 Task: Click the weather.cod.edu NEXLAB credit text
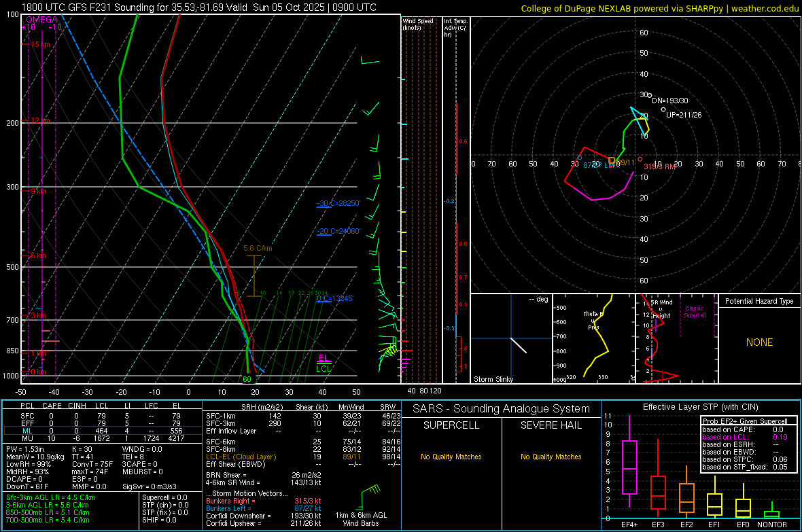coord(659,8)
